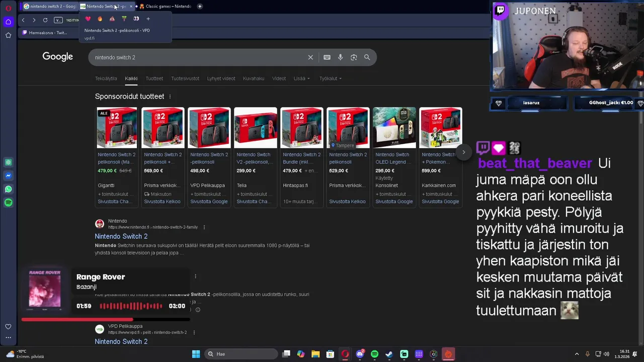Open Messenger in the Opera sidebar

8,175
